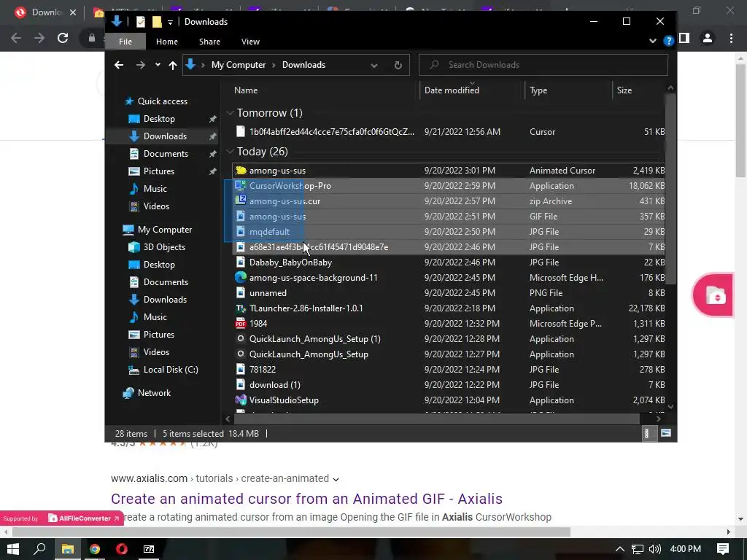Go up one folder level
This screenshot has width=747, height=560.
point(172,65)
